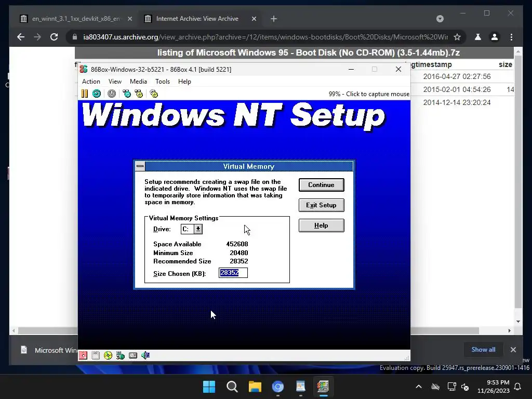Click the browser vertical scrollbar down arrow
The width and height of the screenshot is (532, 399).
[518, 321]
